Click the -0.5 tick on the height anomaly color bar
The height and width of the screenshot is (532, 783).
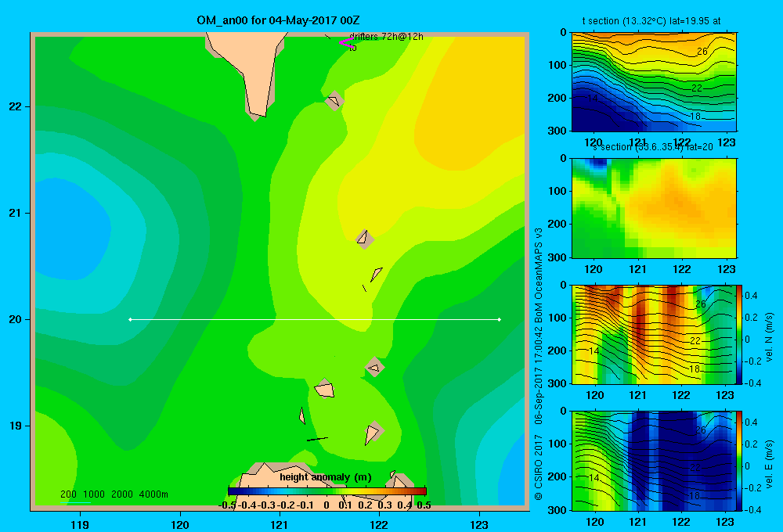pyautogui.click(x=227, y=505)
